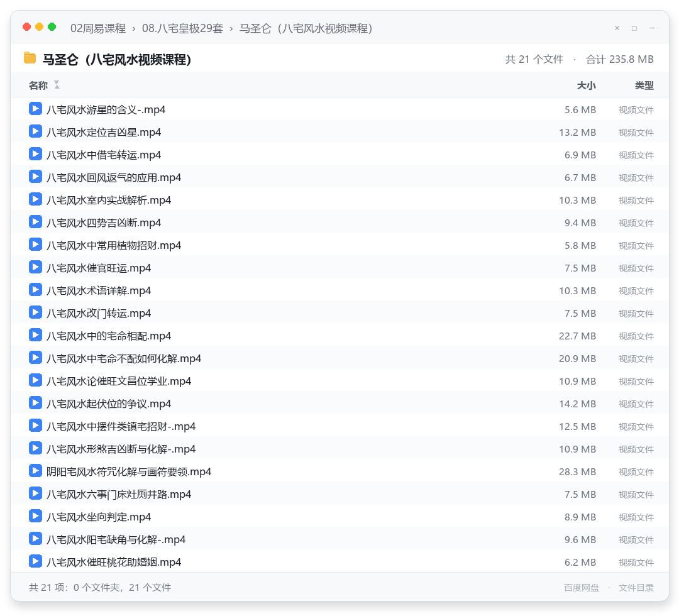The width and height of the screenshot is (679, 616).
Task: Select file name 八宅风水回风返气的应用.mp4
Action: click(x=114, y=177)
